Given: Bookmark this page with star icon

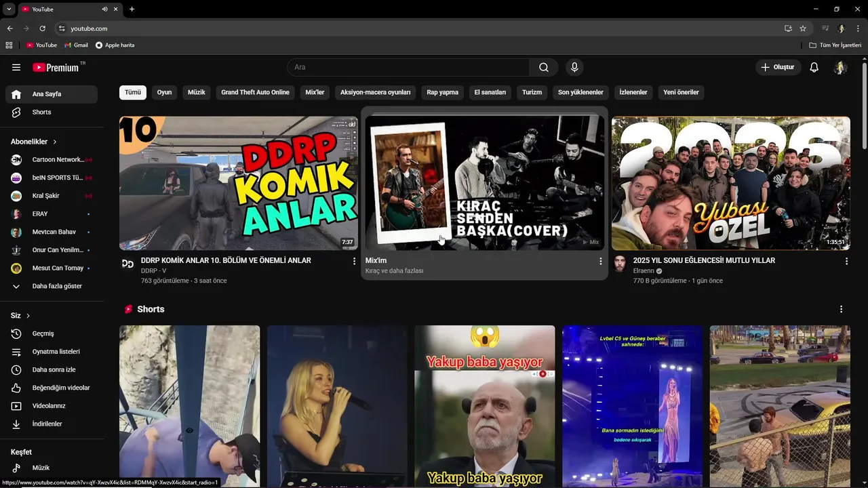Looking at the screenshot, I should coord(803,28).
